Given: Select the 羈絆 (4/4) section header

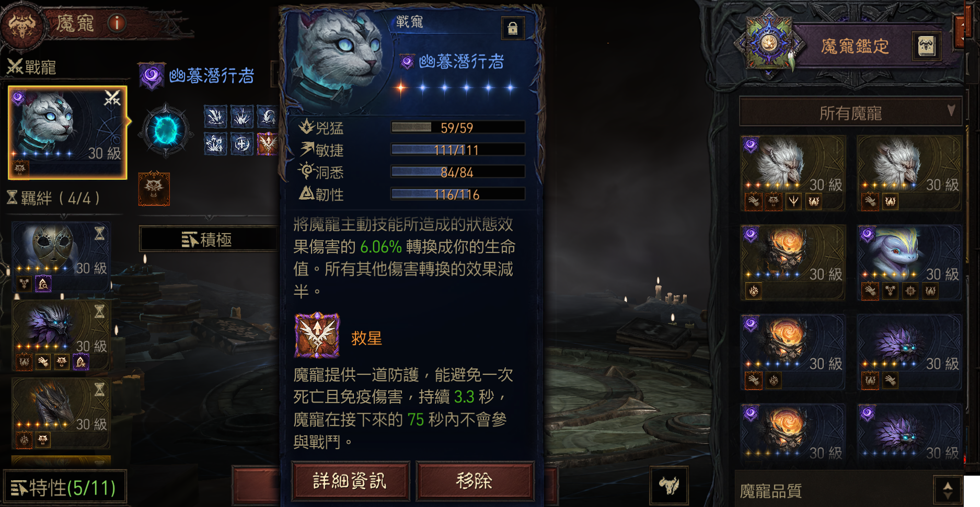Looking at the screenshot, I should point(53,198).
